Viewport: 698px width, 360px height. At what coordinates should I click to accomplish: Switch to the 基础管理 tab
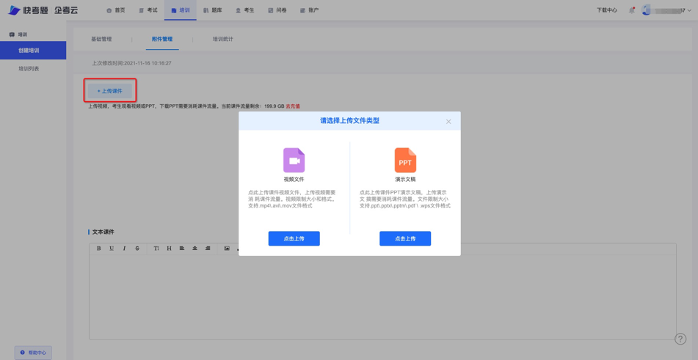pos(101,39)
